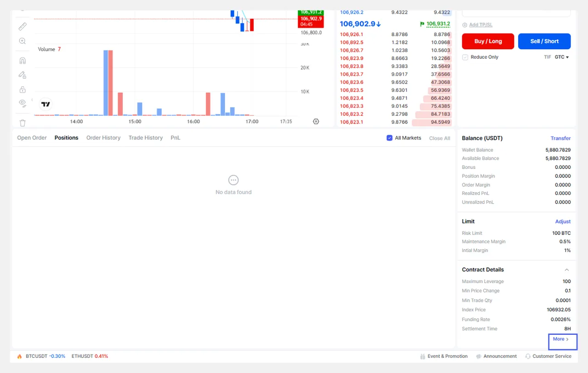The image size is (588, 373).
Task: Click the TradingView logo on chart
Action: pyautogui.click(x=45, y=104)
